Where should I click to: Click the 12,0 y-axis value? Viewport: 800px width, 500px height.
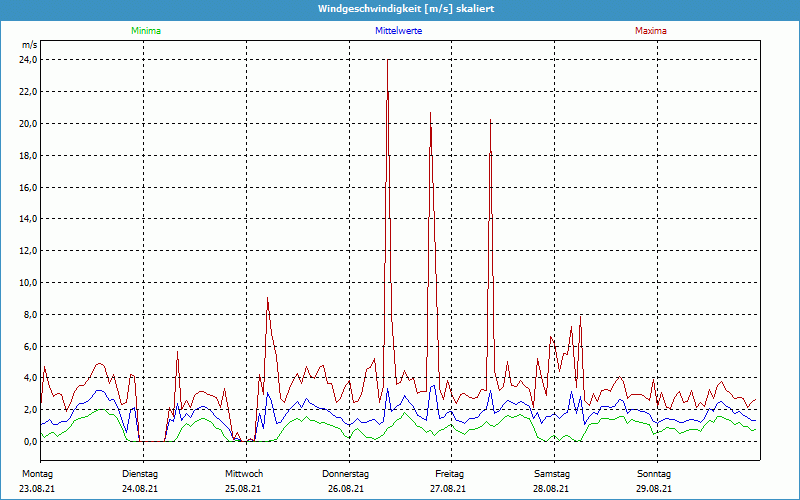[29, 251]
